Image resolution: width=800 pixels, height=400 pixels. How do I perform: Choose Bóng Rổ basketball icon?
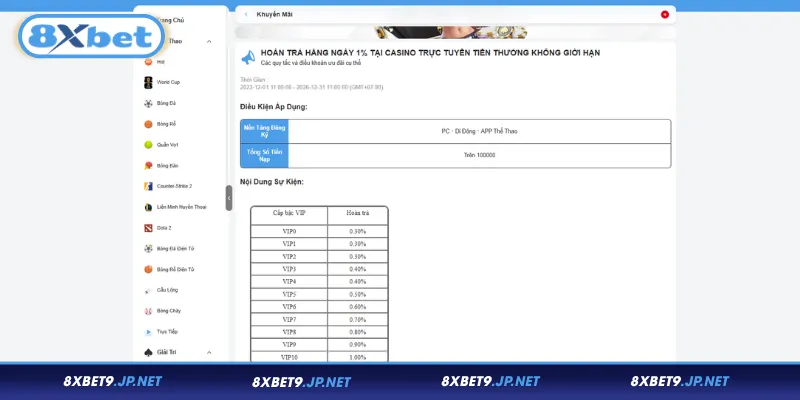(x=148, y=124)
